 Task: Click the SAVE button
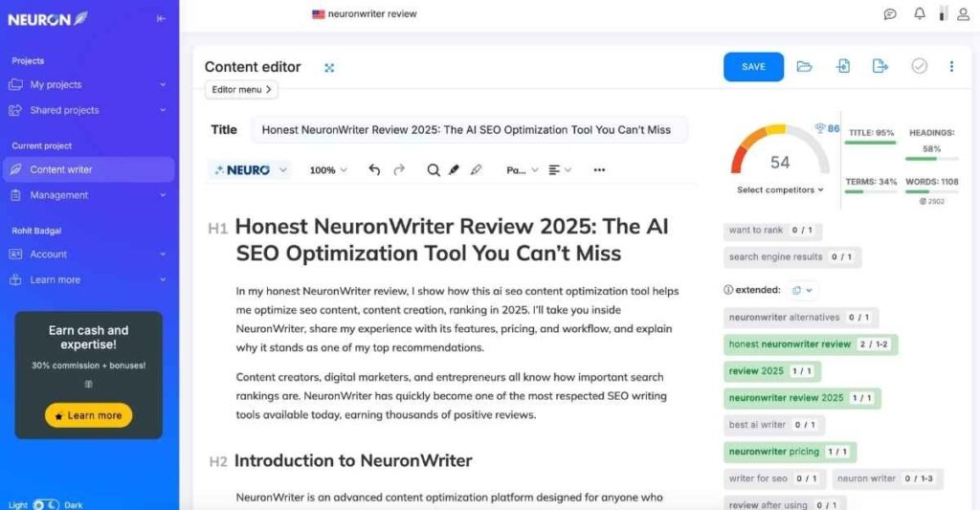pos(753,67)
